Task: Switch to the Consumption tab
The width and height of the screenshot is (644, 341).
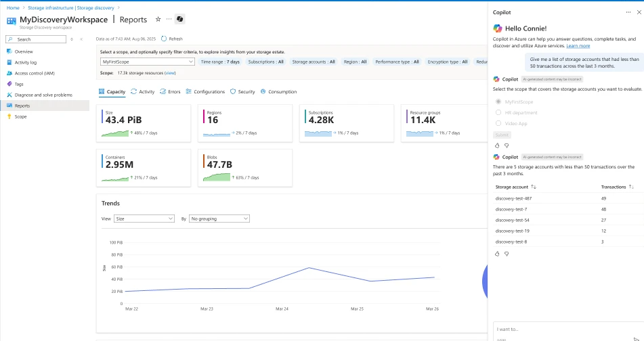Action: pos(278,92)
